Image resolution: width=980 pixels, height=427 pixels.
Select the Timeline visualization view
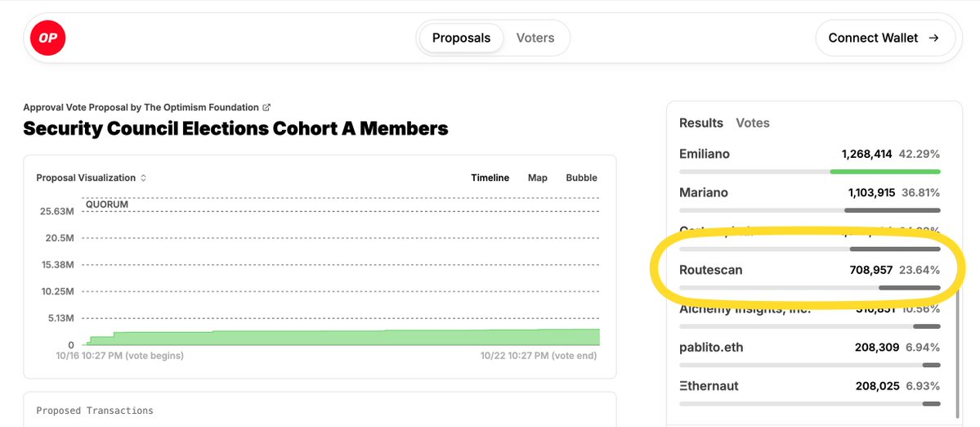click(490, 178)
